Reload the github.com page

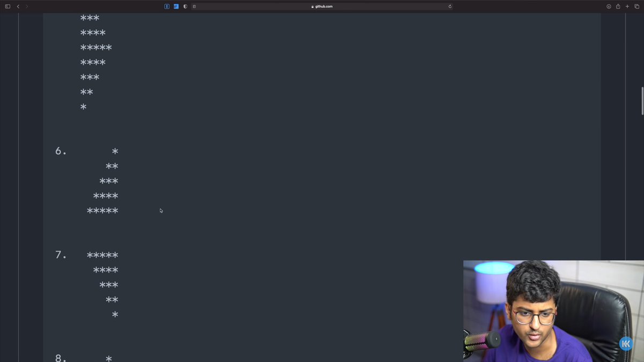click(450, 6)
